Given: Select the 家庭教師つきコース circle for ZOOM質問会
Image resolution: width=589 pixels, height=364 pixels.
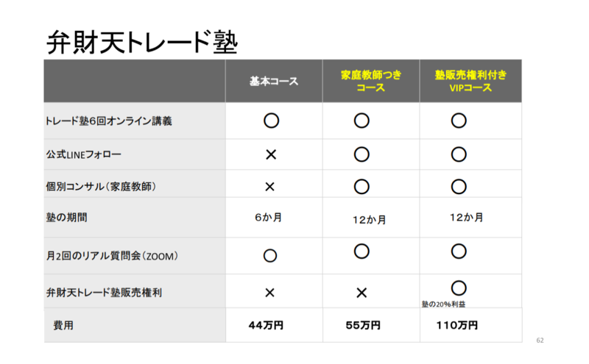Looking at the screenshot, I should click(361, 251).
